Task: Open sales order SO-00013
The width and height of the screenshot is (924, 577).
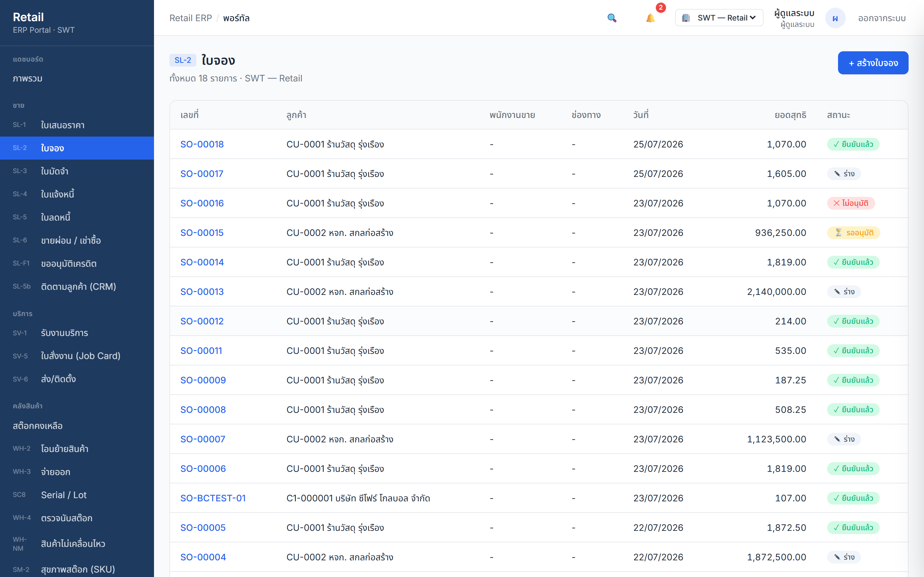Action: tap(202, 292)
